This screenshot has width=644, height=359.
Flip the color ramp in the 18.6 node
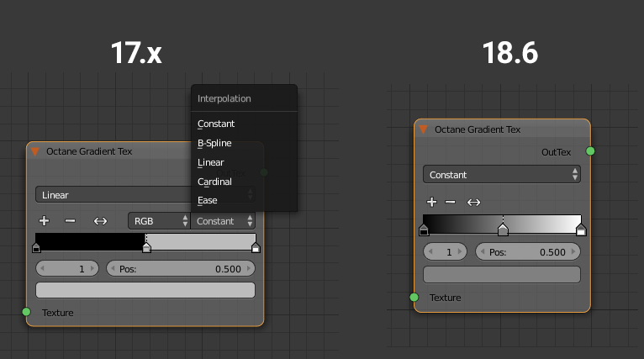pyautogui.click(x=473, y=202)
